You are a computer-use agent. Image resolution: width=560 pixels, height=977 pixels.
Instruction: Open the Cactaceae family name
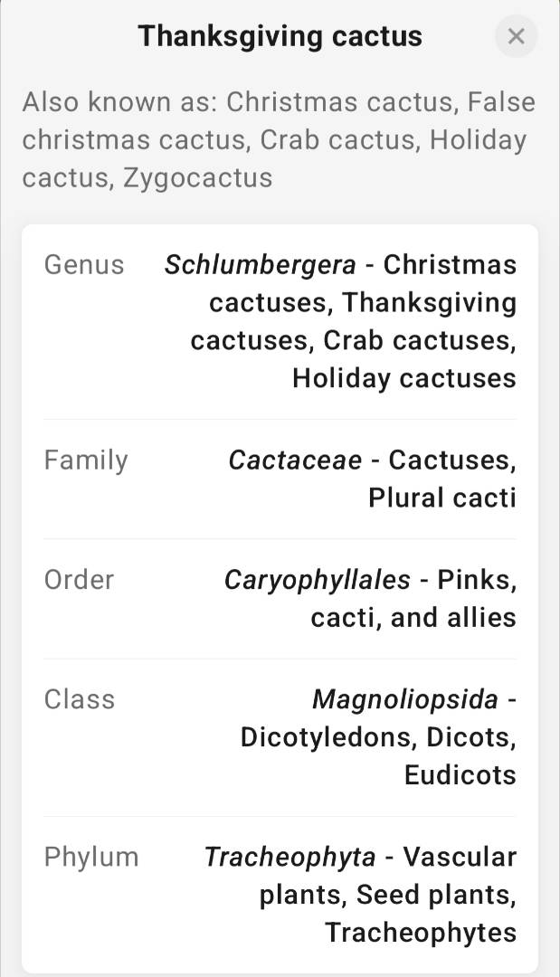point(295,460)
